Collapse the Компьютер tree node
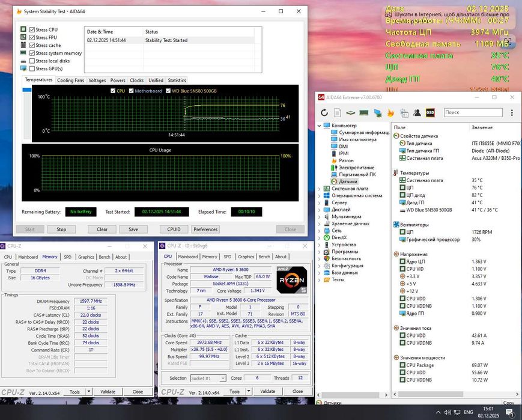Viewport: 522px width, 420px height. [x=320, y=126]
